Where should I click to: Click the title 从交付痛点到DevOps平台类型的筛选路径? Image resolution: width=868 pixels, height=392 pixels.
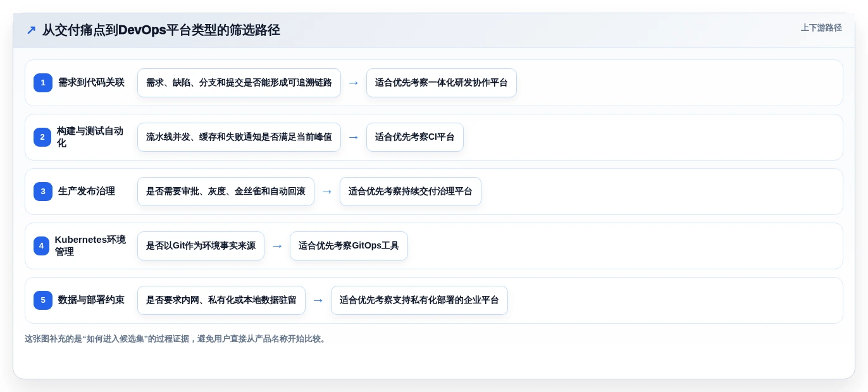point(161,30)
